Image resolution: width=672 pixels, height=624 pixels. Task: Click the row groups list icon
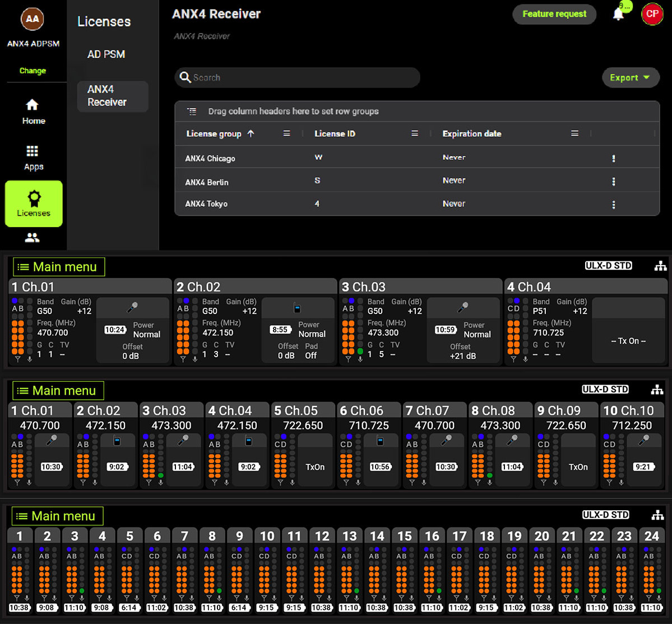192,112
